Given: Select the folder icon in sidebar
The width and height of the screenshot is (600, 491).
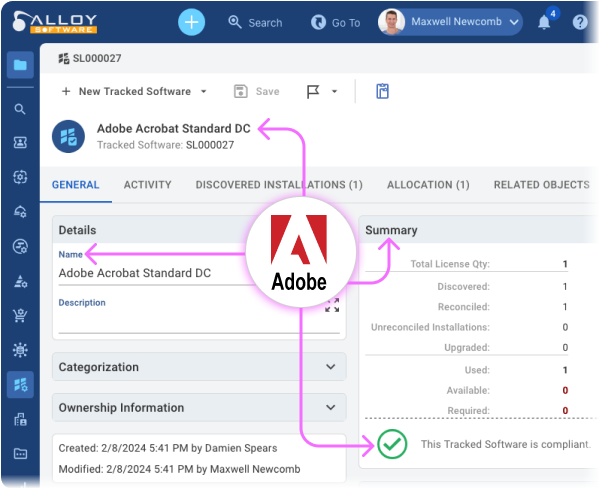Looking at the screenshot, I should (x=20, y=65).
